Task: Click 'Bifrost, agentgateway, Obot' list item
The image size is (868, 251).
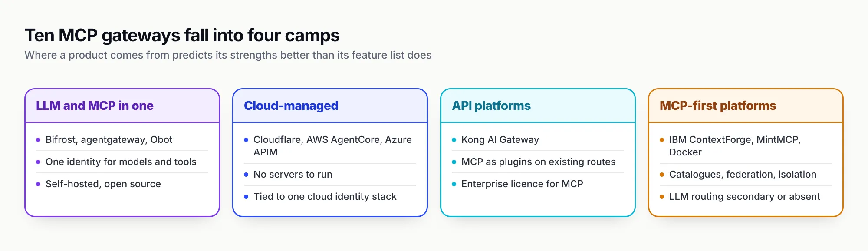Action: click(x=122, y=140)
